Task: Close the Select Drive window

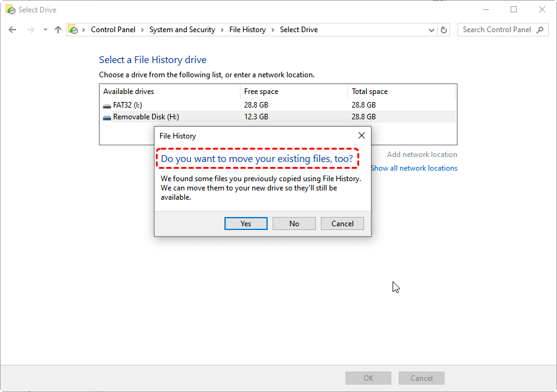Action: [542, 10]
